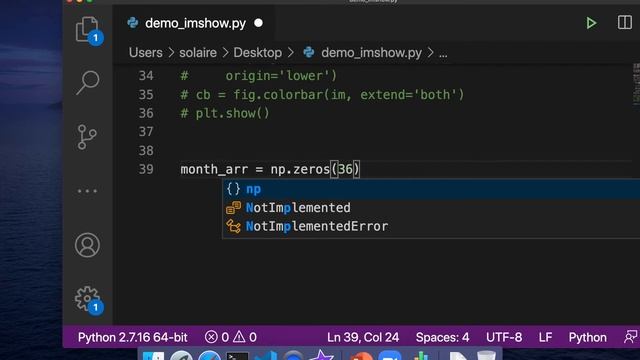Select Python 2.7.16 64-bit interpreter in status bar

132,337
